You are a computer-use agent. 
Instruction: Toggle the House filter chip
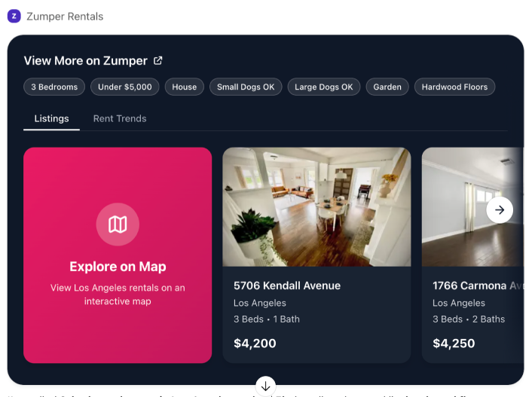(184, 87)
